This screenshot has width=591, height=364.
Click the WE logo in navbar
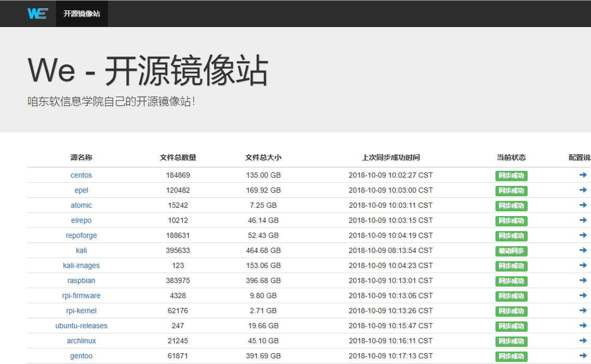coord(38,14)
